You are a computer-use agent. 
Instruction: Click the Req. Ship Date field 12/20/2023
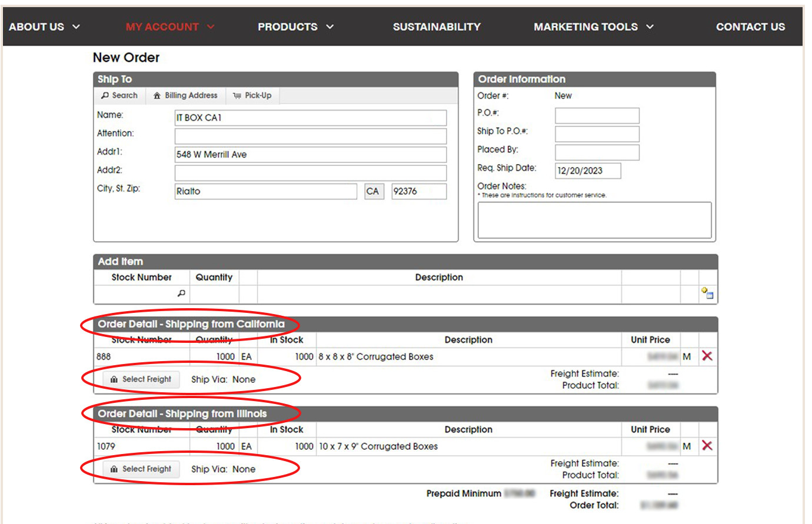click(x=588, y=171)
